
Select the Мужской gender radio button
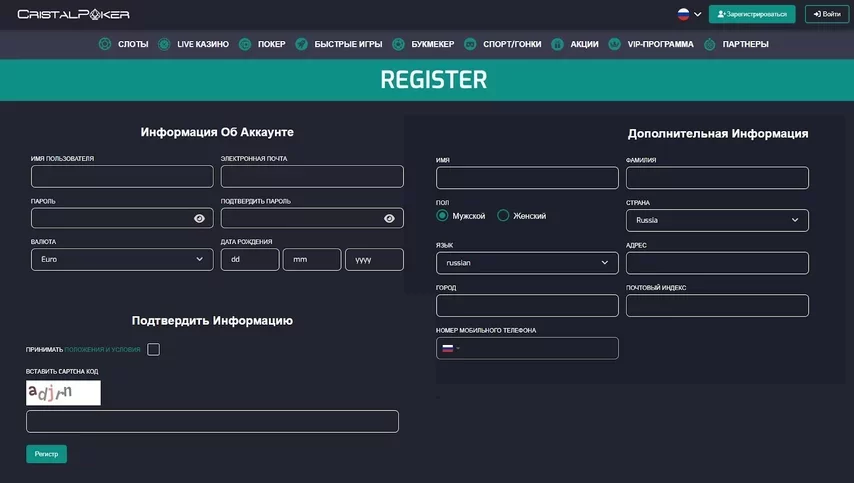pyautogui.click(x=442, y=216)
